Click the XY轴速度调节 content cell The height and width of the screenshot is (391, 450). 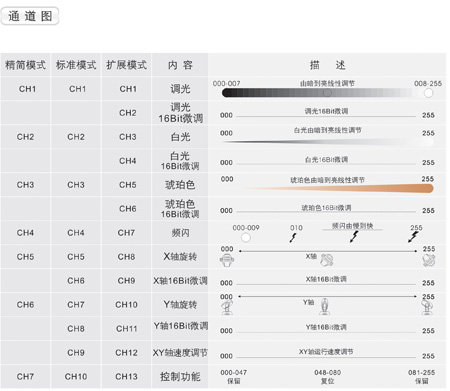(180, 353)
